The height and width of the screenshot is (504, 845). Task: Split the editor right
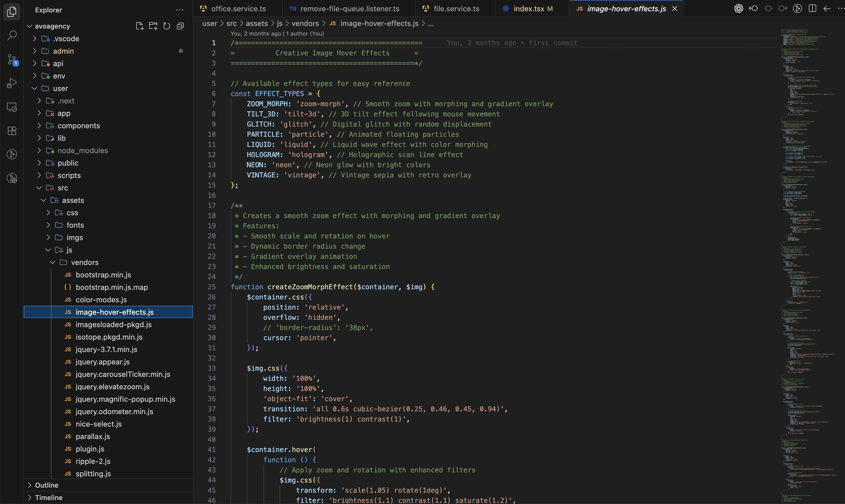(812, 8)
